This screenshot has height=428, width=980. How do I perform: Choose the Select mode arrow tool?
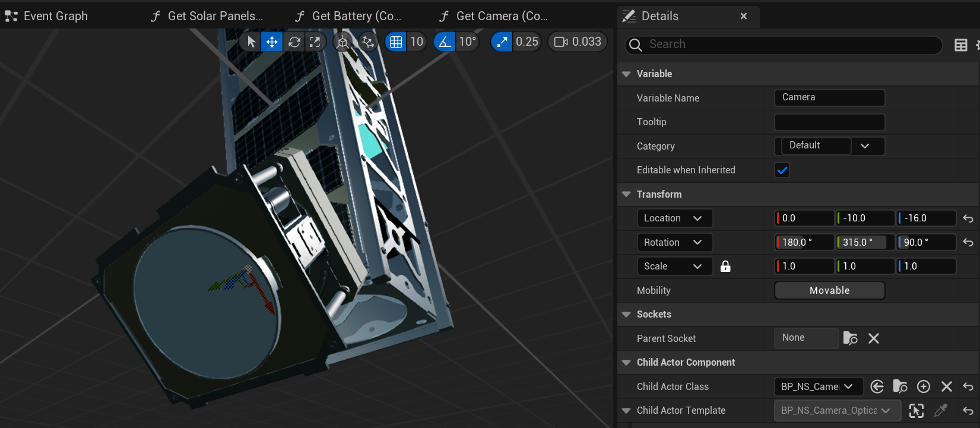coord(251,42)
